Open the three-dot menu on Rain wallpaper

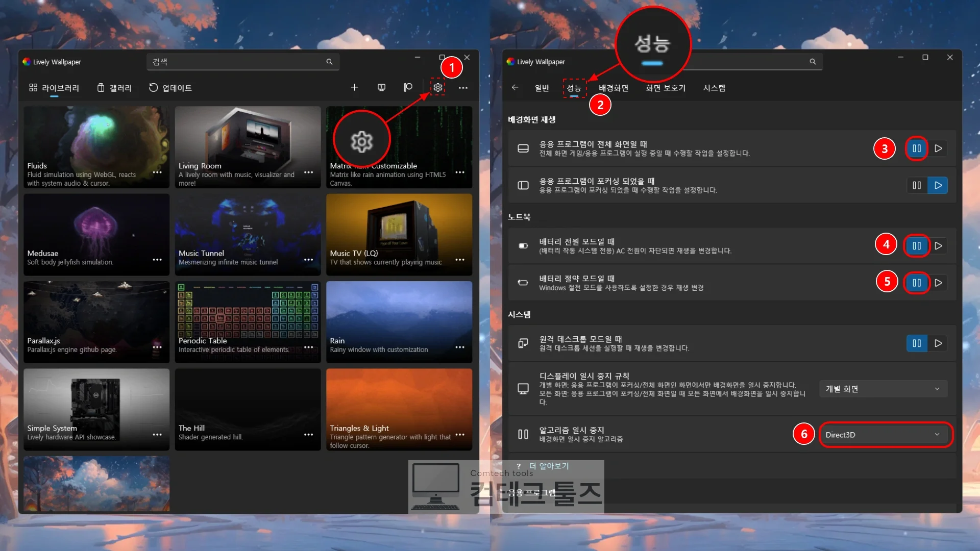click(x=460, y=347)
